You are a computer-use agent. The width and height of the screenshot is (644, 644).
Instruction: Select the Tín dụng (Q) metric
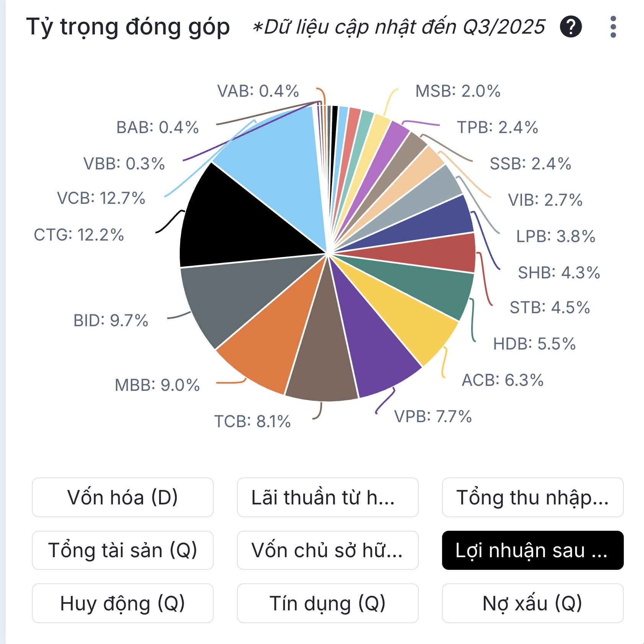tap(327, 603)
